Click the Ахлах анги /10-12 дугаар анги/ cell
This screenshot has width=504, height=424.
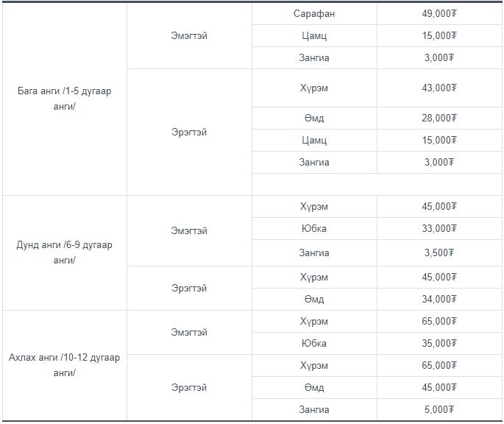65,365
